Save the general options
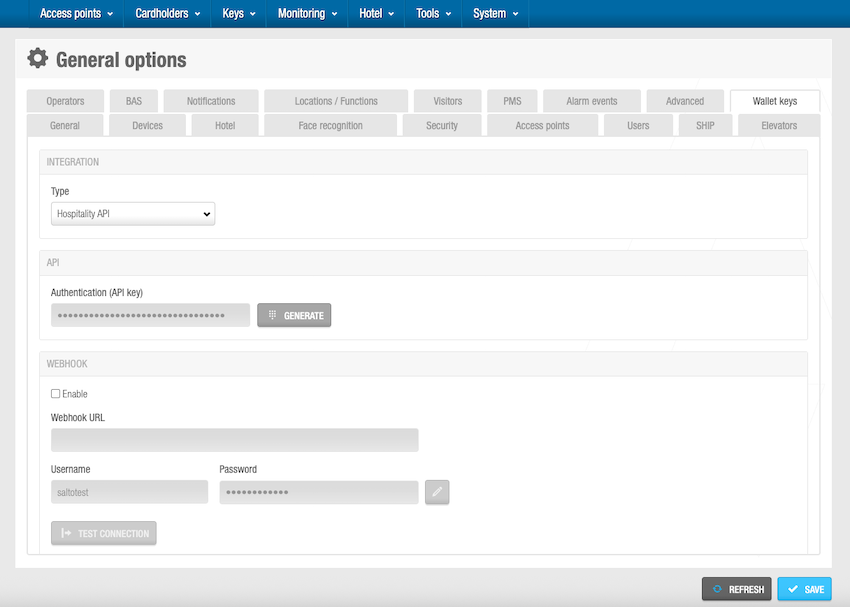The height and width of the screenshot is (607, 850). [804, 589]
